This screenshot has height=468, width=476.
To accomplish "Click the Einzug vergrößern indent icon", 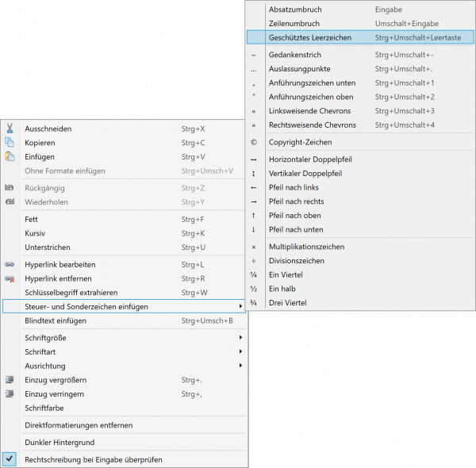I will click(10, 380).
